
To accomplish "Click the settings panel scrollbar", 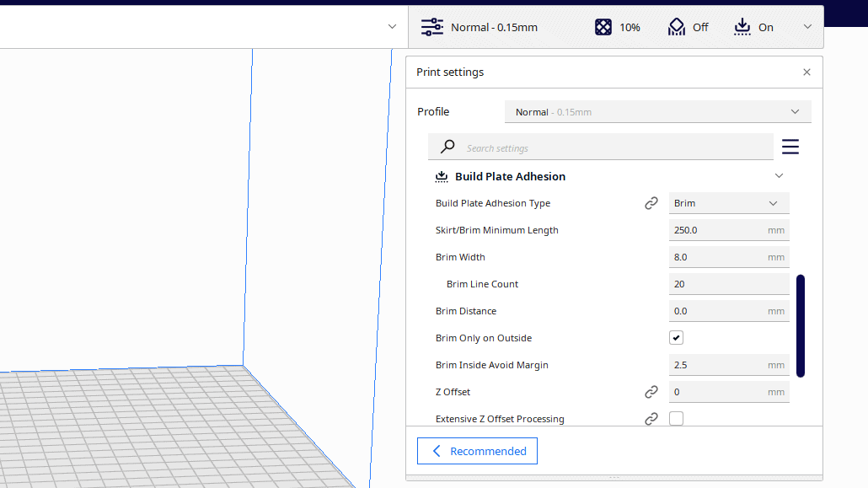I will (801, 326).
